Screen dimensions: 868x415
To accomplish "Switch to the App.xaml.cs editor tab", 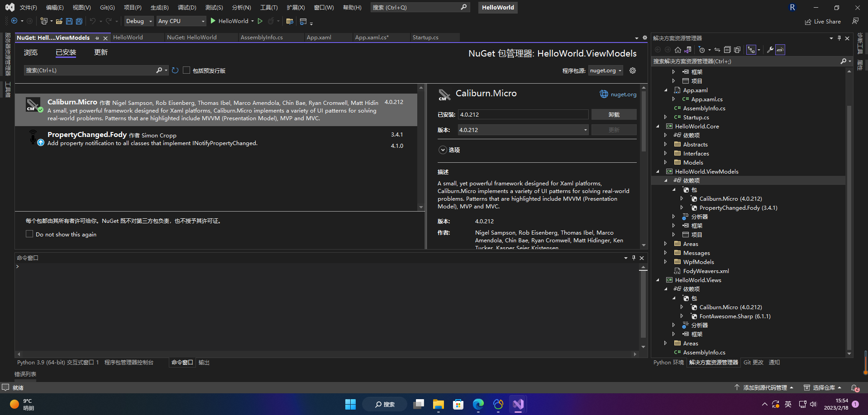I will [372, 38].
